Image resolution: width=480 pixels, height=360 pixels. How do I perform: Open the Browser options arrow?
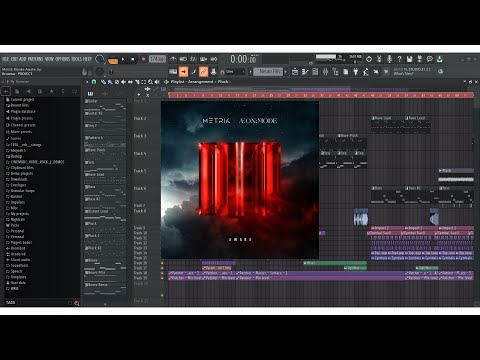(x=3, y=82)
